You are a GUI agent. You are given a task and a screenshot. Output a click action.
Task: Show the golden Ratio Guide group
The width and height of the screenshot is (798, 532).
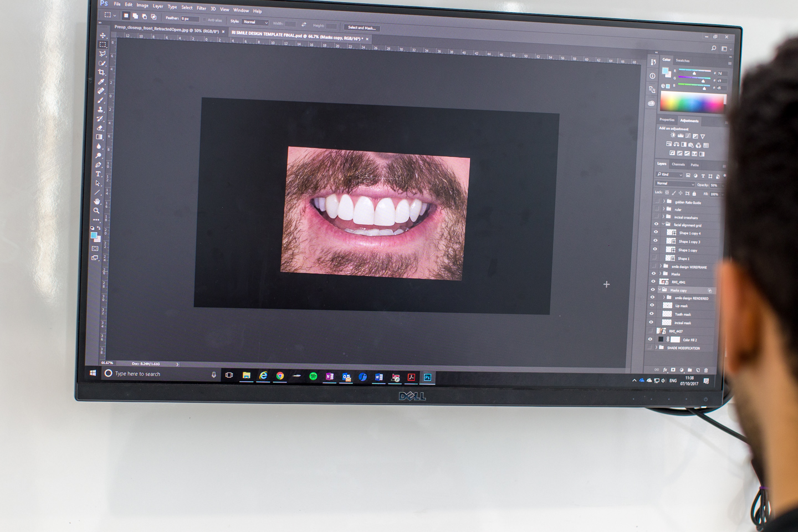click(x=657, y=202)
